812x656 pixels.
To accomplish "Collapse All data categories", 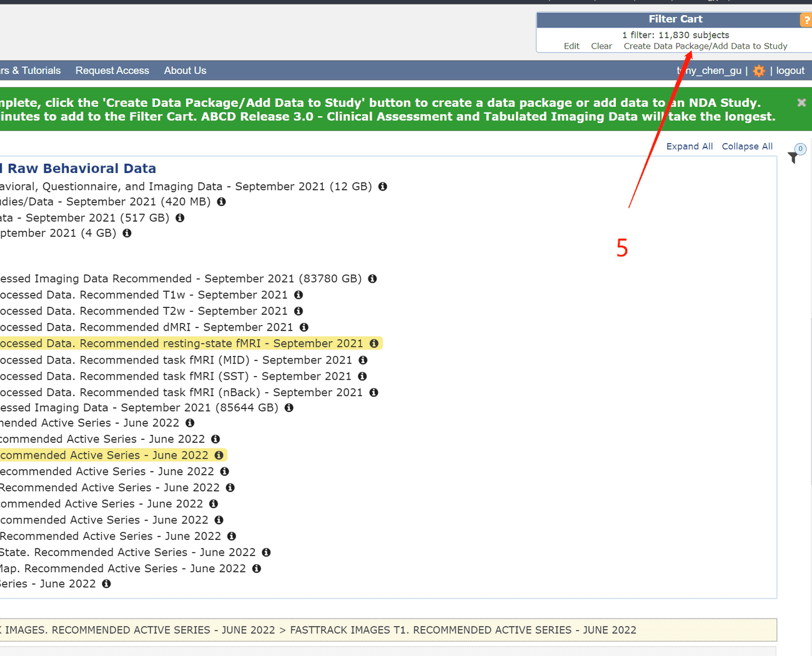I will [747, 146].
